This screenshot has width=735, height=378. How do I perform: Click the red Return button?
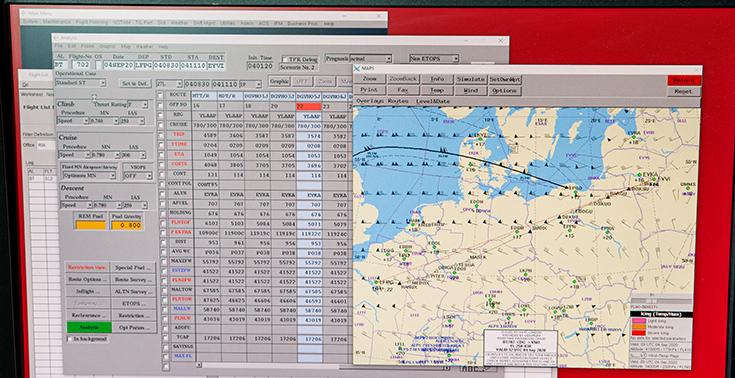tap(683, 80)
